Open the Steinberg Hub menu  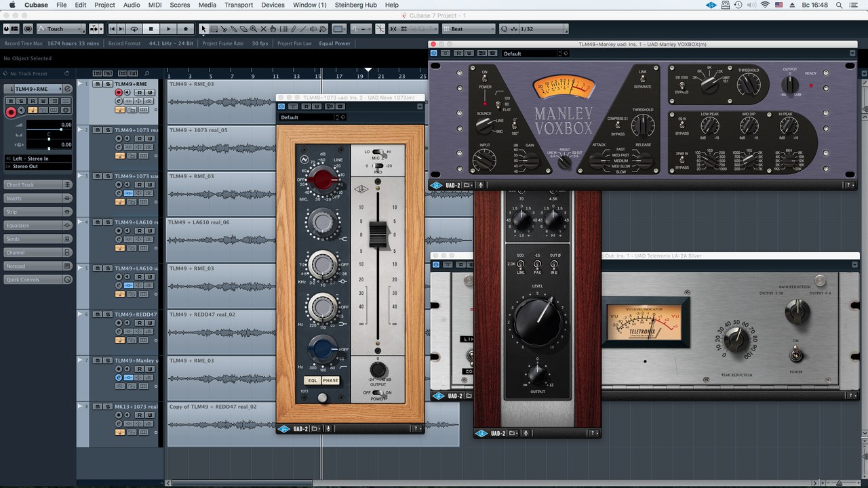click(x=356, y=5)
